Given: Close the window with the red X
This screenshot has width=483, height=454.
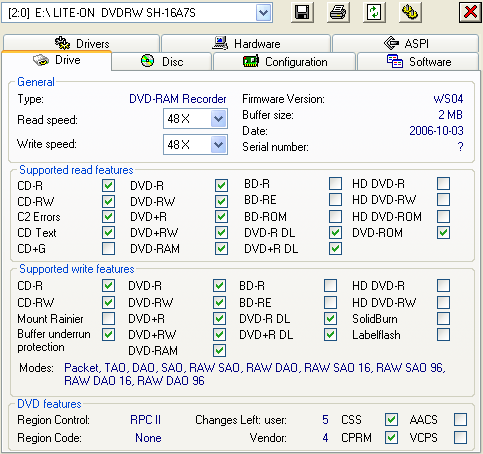Looking at the screenshot, I should click(470, 13).
